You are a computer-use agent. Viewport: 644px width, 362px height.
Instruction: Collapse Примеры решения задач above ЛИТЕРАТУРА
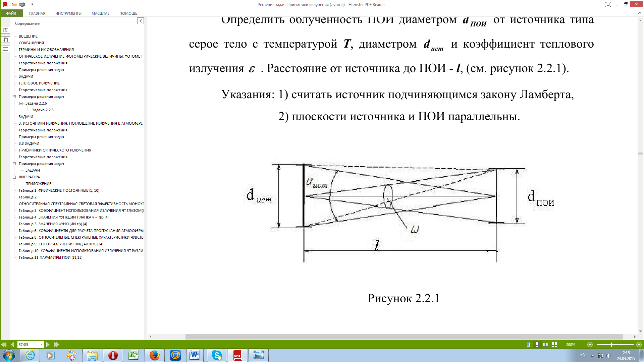click(14, 164)
